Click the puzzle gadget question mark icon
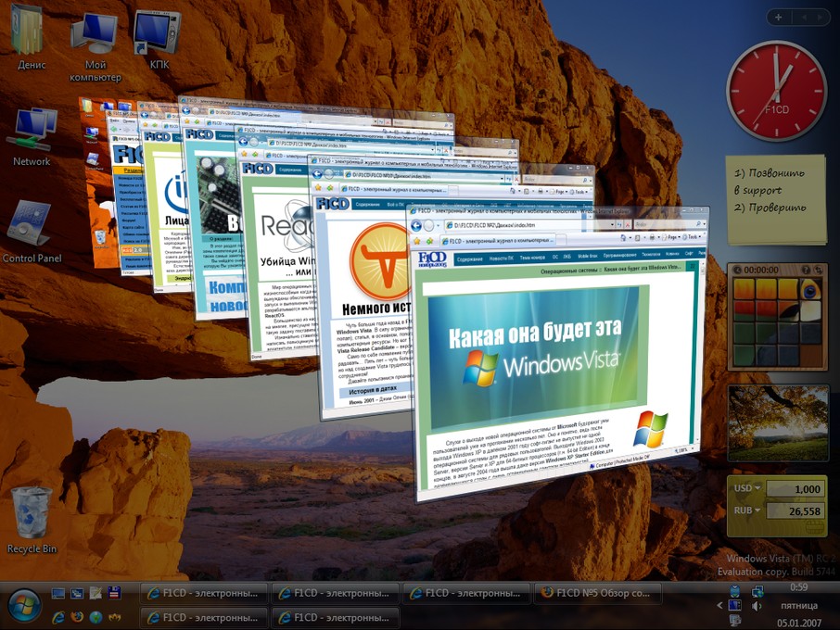Image resolution: width=840 pixels, height=630 pixels. [807, 271]
